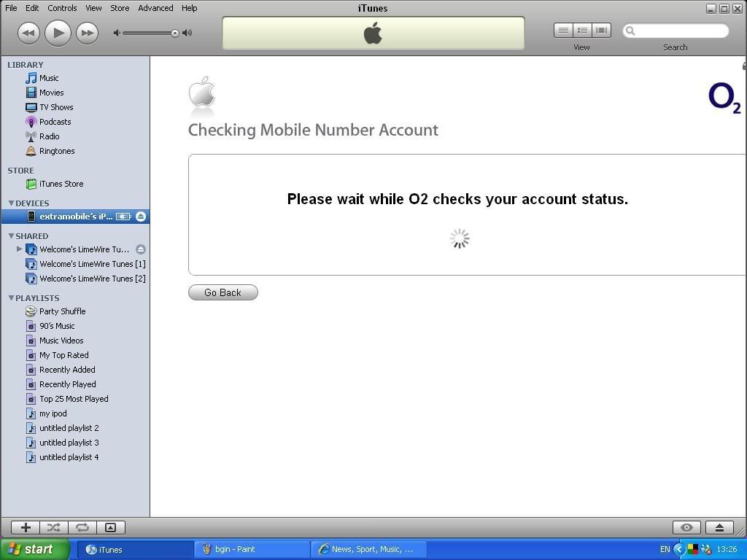Screen dimensions: 747x560
Task: Switch to album grouped view
Action: pyautogui.click(x=582, y=31)
